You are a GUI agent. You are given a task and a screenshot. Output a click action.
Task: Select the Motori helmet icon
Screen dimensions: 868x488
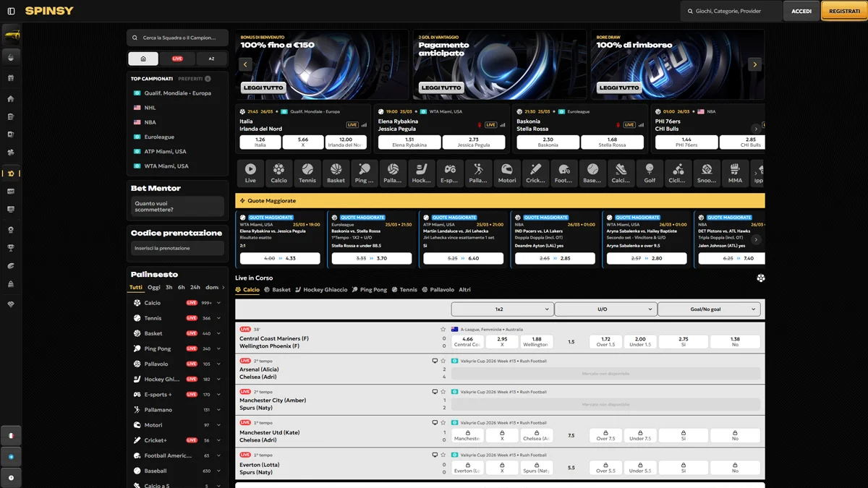coord(507,173)
